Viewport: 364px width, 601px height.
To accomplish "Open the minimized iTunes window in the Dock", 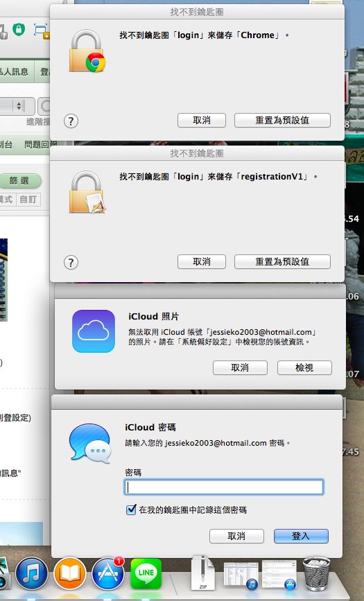I will (241, 575).
